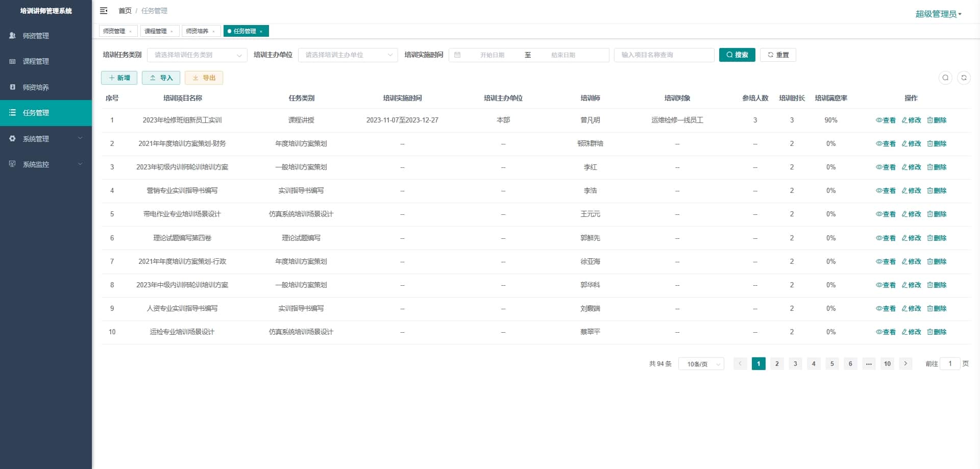Jump to page 10 in pagination
The width and height of the screenshot is (980, 469).
(887, 364)
